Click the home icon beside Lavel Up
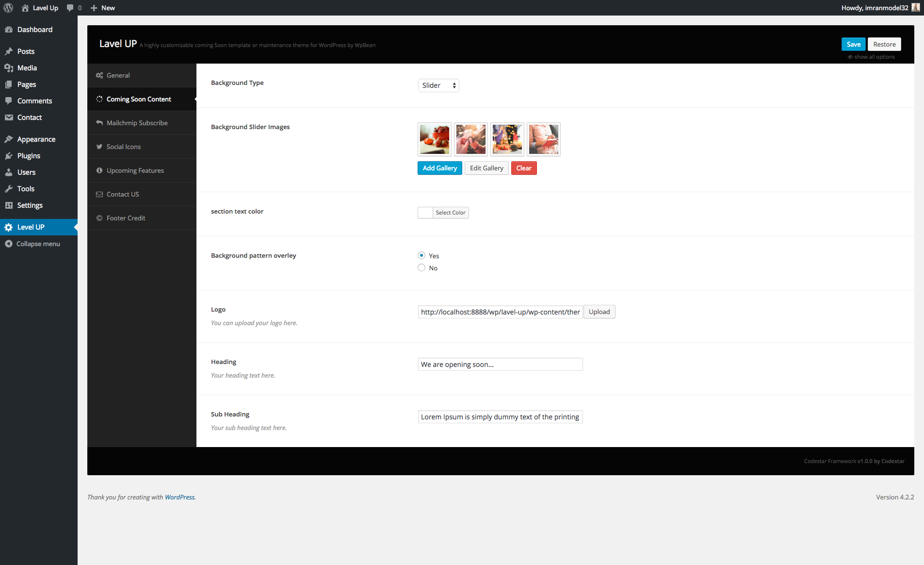This screenshot has height=565, width=924. pyautogui.click(x=25, y=8)
